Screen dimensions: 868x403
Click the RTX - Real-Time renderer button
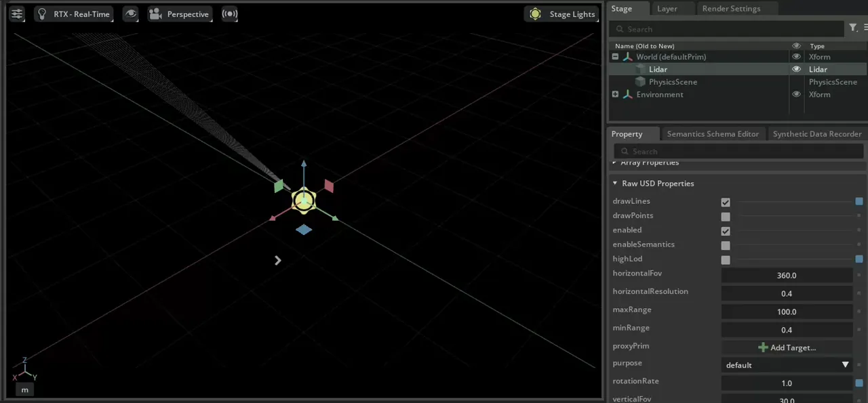(x=73, y=14)
